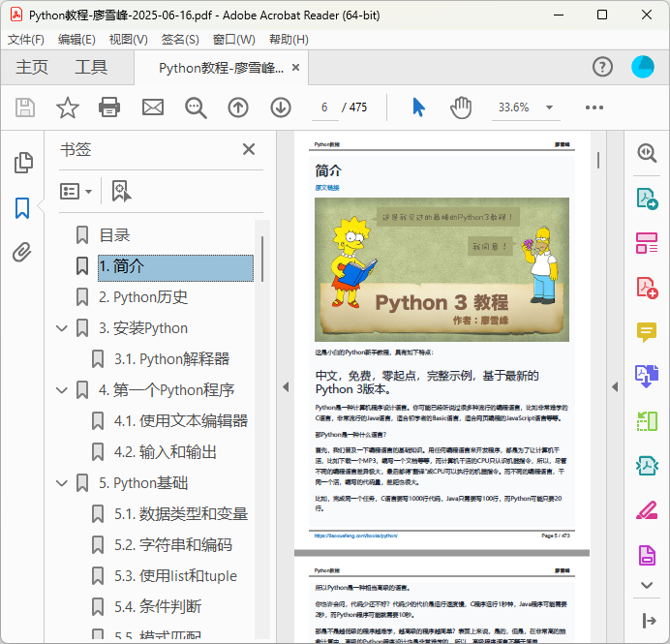Image resolution: width=670 pixels, height=644 pixels.
Task: Jump to 5.1. 数据类型和变量 bookmark
Action: [x=181, y=514]
